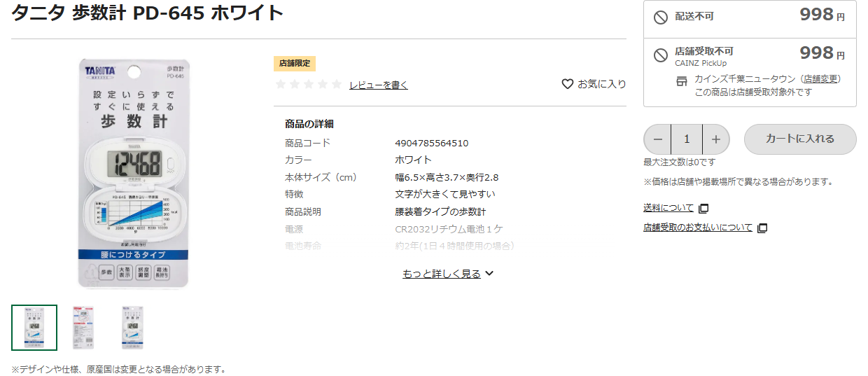Click the text 腰装着タイプの歩数計
868x376 pixels.
click(x=440, y=211)
